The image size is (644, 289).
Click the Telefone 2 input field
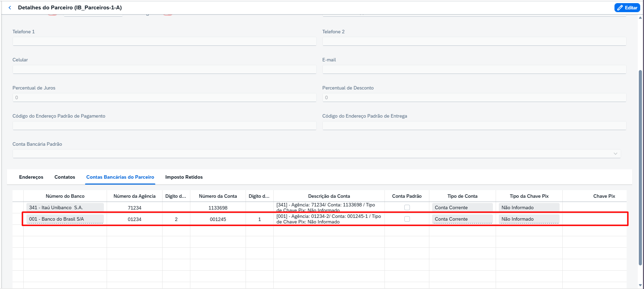coord(474,41)
